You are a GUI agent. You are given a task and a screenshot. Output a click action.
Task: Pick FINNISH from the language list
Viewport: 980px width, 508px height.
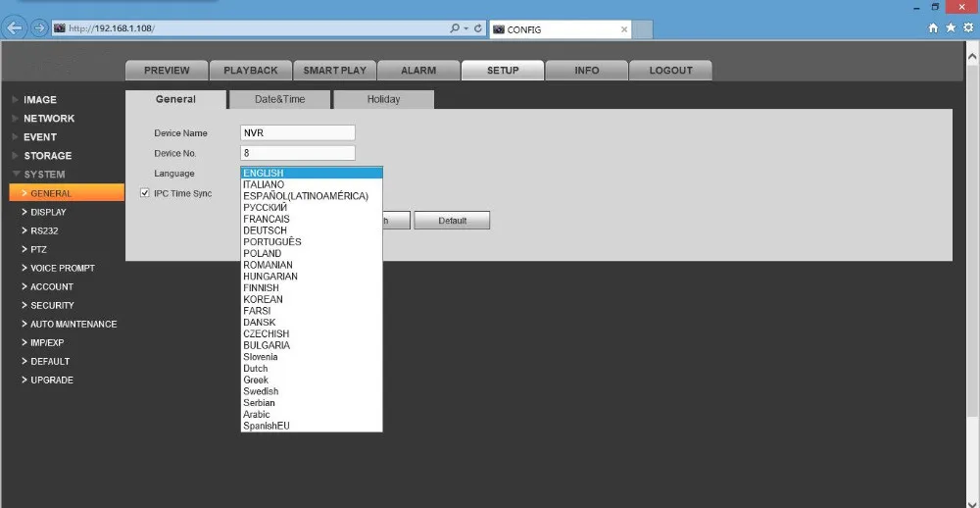click(312, 287)
